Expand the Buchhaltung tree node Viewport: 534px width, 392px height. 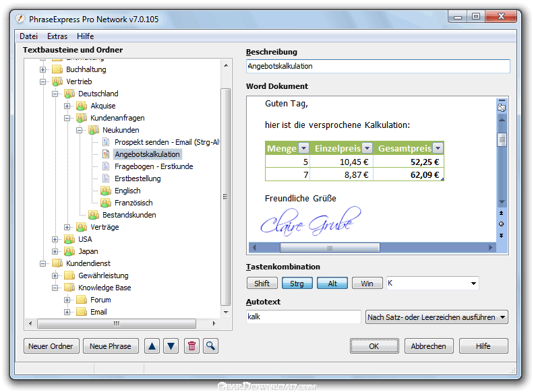coord(42,69)
